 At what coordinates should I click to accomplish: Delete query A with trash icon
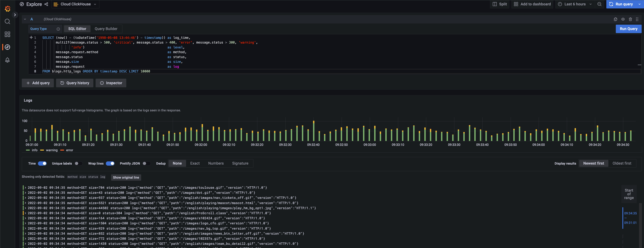pos(630,19)
